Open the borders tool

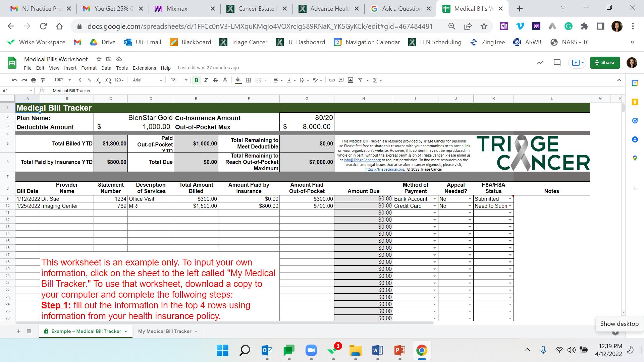click(x=248, y=80)
